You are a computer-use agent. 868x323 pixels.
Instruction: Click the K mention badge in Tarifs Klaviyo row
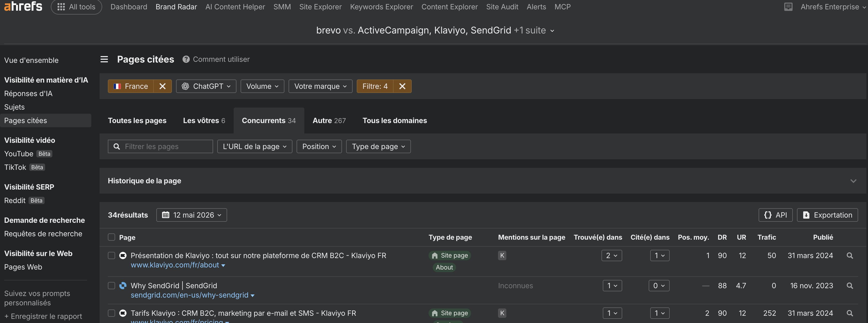[502, 313]
